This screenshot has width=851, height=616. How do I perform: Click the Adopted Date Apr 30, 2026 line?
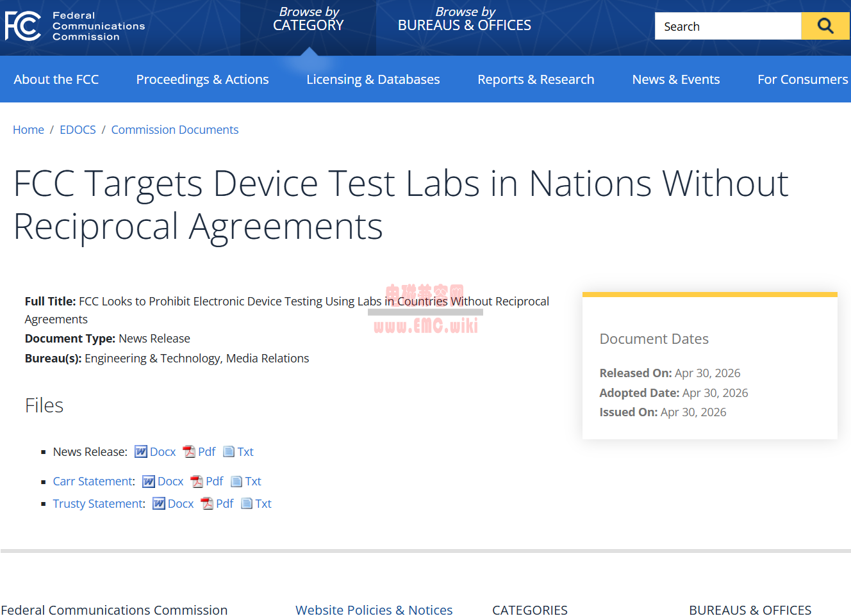pyautogui.click(x=673, y=393)
